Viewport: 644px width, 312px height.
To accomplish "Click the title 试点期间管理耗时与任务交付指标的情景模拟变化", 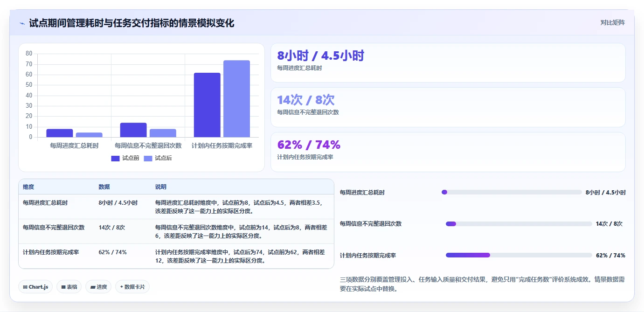I will click(132, 23).
